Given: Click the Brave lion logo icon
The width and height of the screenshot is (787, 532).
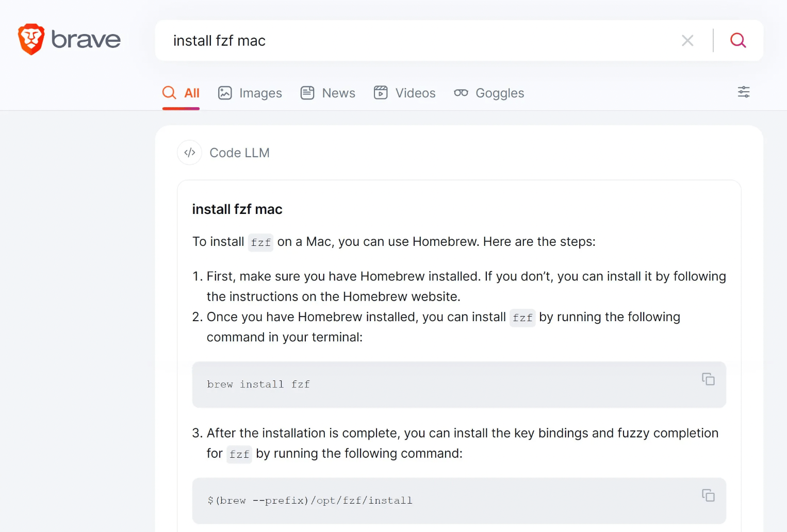Looking at the screenshot, I should point(31,39).
